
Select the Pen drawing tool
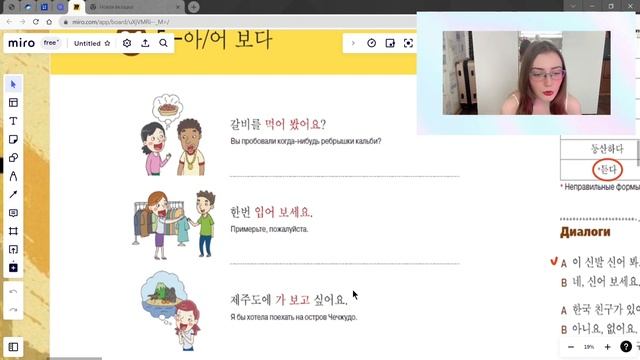pyautogui.click(x=13, y=176)
